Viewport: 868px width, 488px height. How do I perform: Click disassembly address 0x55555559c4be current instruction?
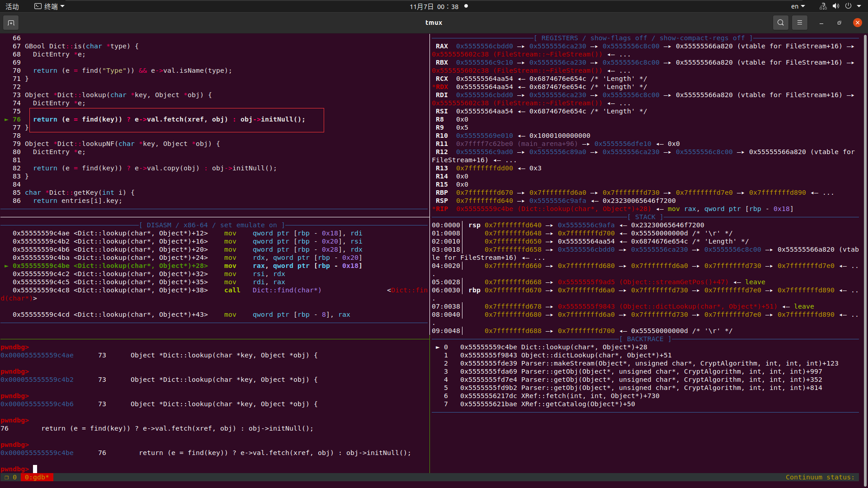coord(41,266)
